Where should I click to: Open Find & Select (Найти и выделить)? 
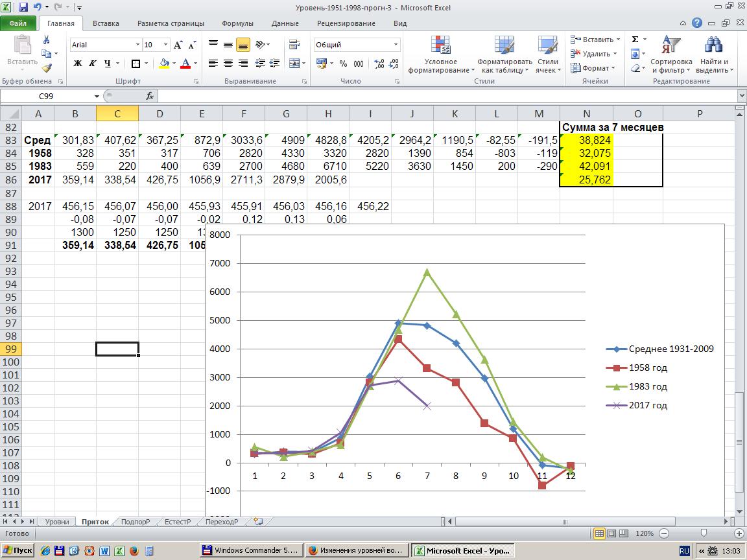click(x=714, y=54)
